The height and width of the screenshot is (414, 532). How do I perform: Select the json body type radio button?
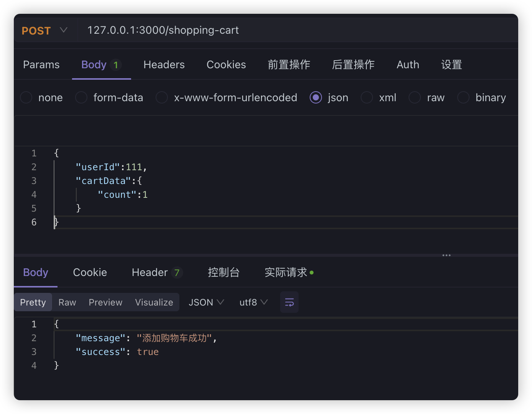coord(315,97)
